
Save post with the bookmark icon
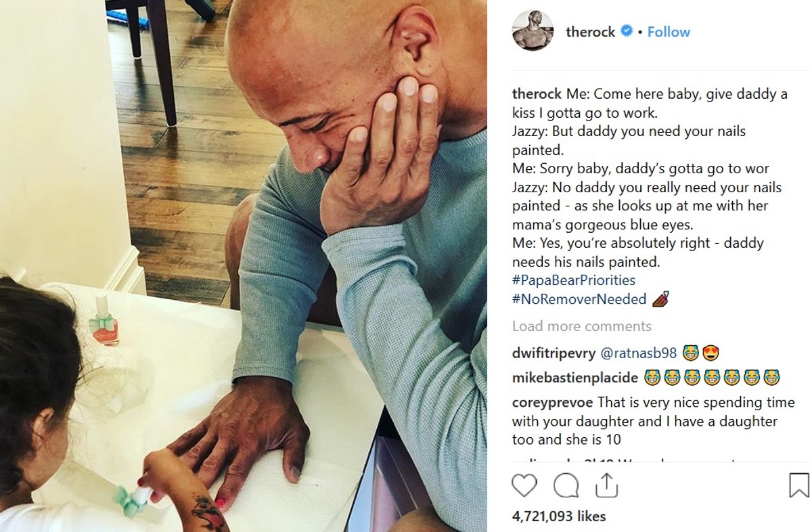pyautogui.click(x=799, y=485)
